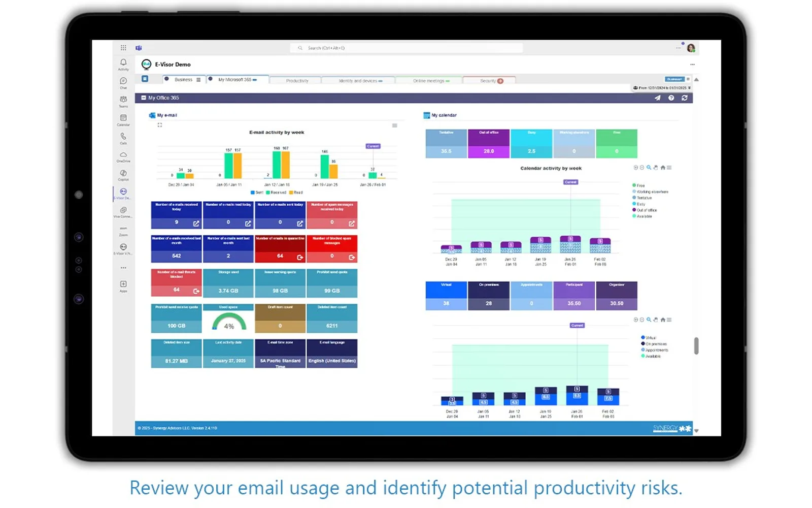The height and width of the screenshot is (508, 812).
Task: Toggle Out of office series in calendar legend
Action: click(645, 210)
